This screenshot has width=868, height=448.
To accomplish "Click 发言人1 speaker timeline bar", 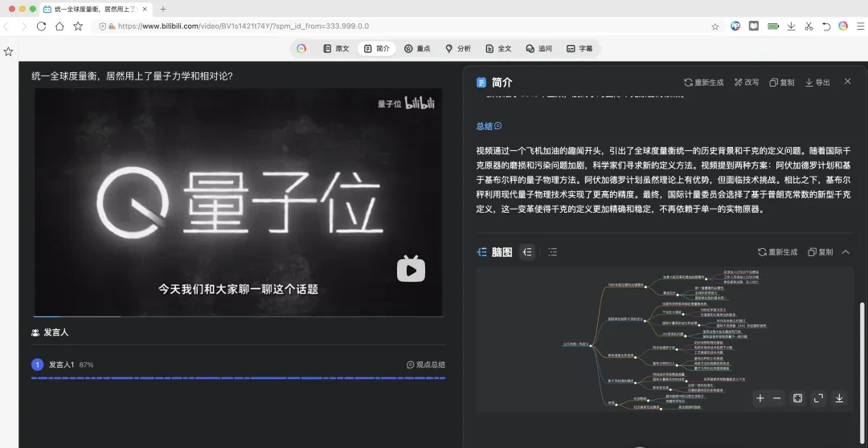I will pos(238,378).
